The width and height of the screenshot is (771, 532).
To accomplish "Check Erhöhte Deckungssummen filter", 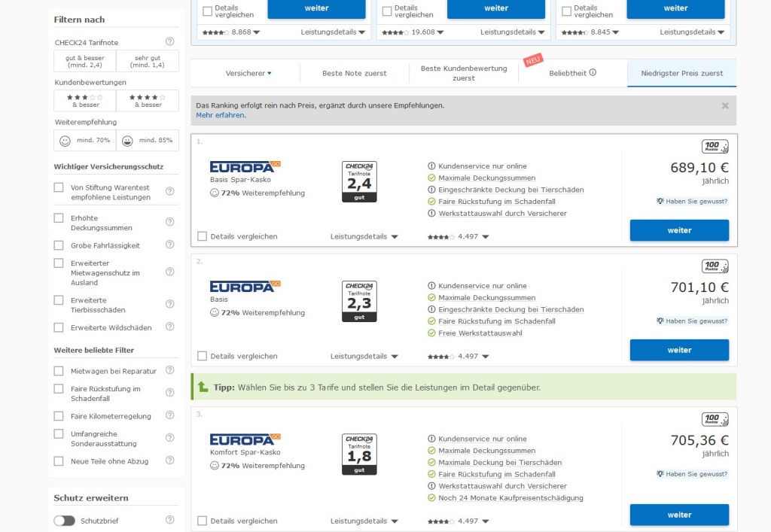I will pos(59,218).
